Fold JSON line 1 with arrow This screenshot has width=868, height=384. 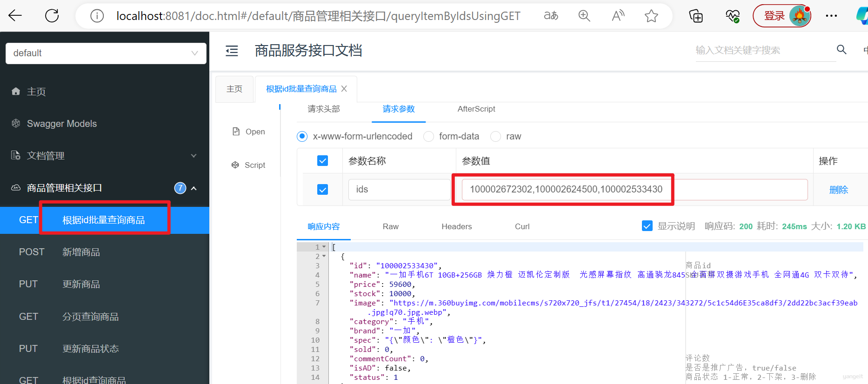click(324, 247)
